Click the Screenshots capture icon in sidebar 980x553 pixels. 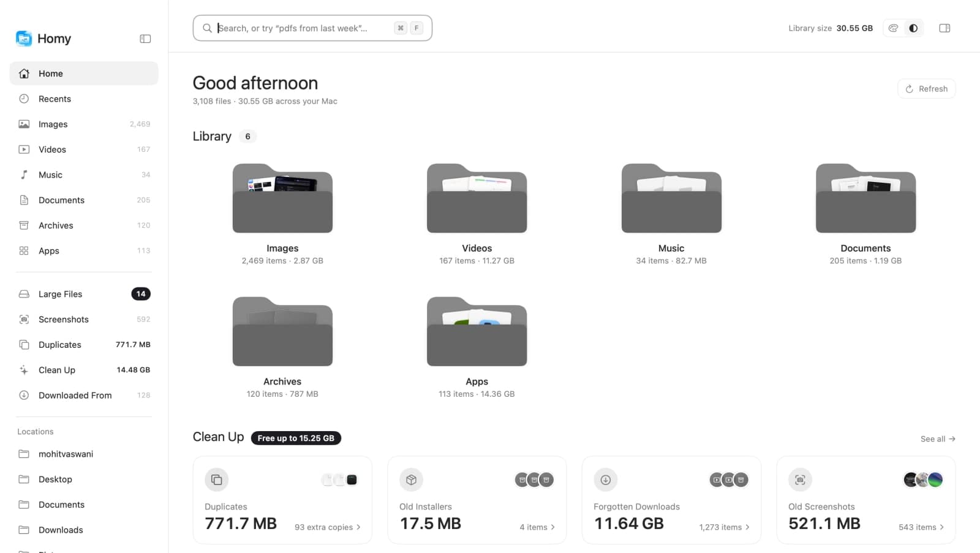(24, 319)
